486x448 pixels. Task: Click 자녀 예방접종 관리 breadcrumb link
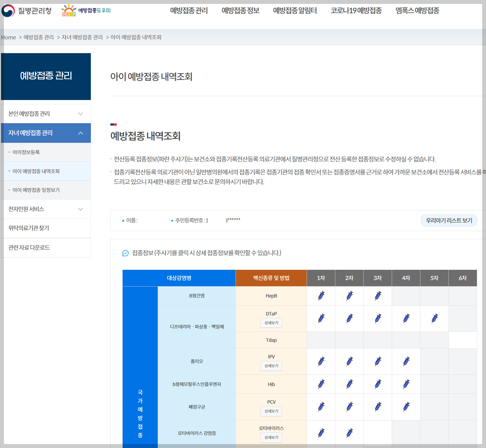pyautogui.click(x=82, y=37)
